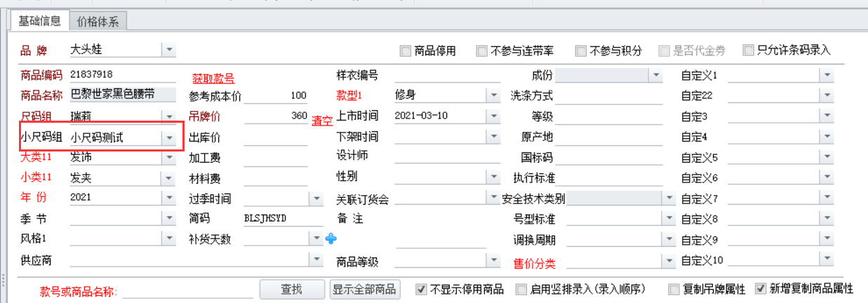The height and width of the screenshot is (303, 868).
Task: Enable the 商品停用 checkbox
Action: pyautogui.click(x=406, y=50)
